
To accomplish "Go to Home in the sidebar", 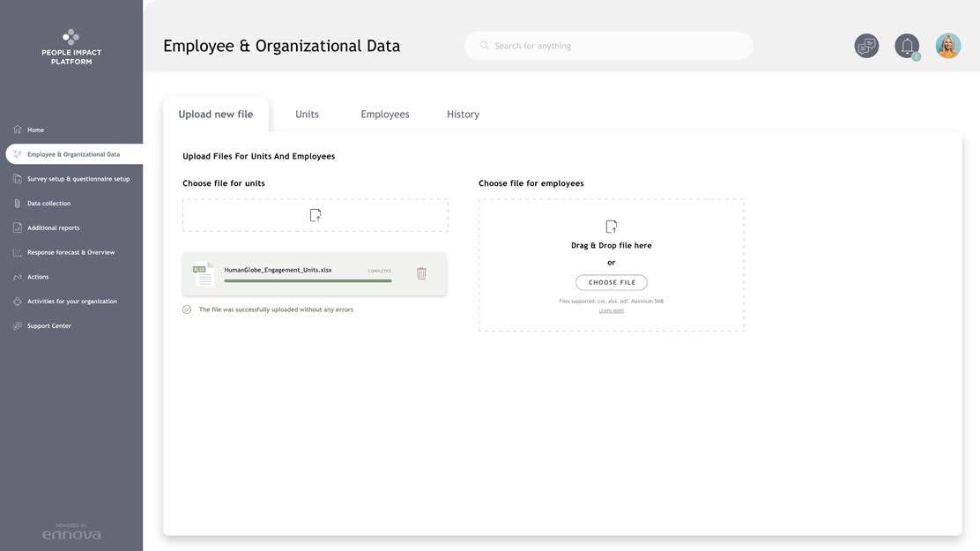I will pos(35,130).
